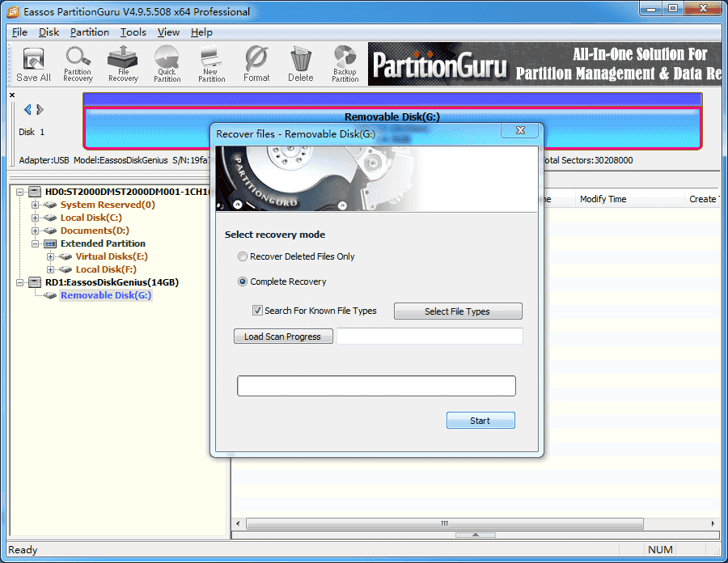
Task: Click the horizontal scrollbar thumb in file list
Action: (x=444, y=523)
